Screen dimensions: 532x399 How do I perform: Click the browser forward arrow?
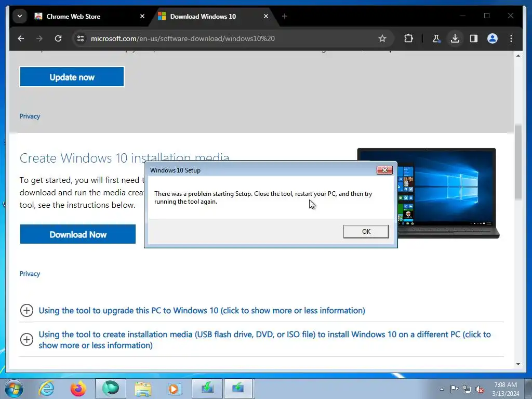(39, 38)
